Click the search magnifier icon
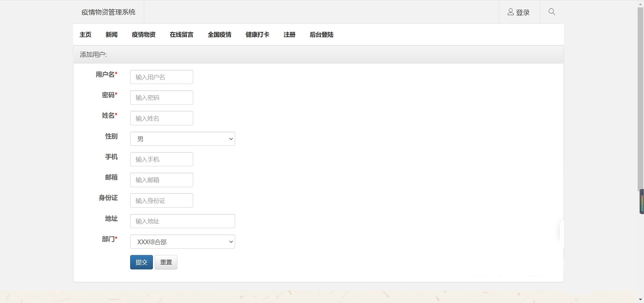Screen dimensions: 644x303 [x=552, y=12]
